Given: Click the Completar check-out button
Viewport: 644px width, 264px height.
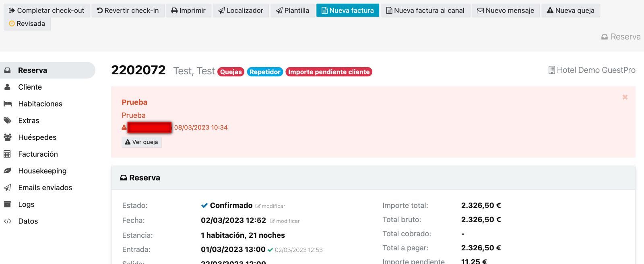Looking at the screenshot, I should click(x=46, y=10).
